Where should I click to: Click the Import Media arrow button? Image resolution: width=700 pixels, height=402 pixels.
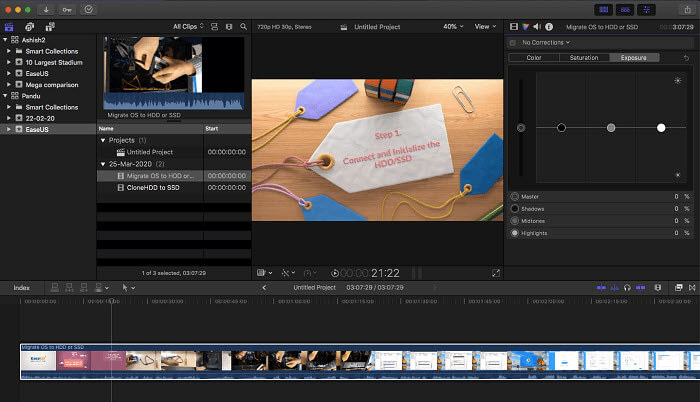(x=47, y=9)
